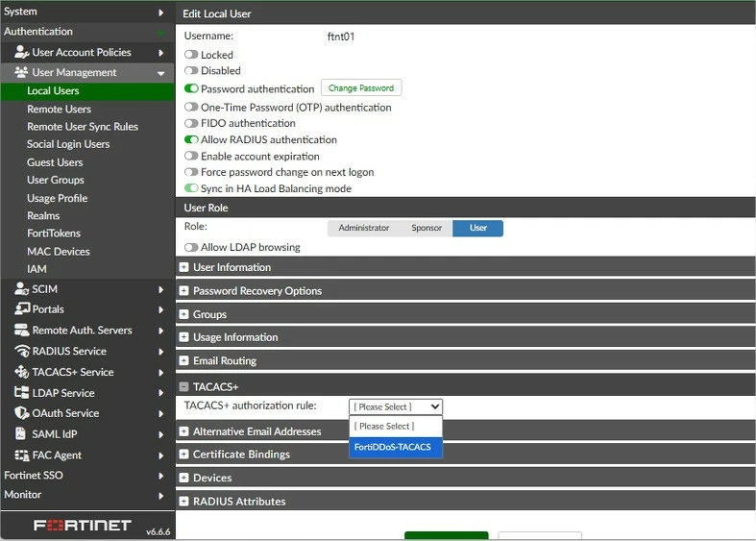
Task: Set role to Sponsor
Action: [427, 228]
